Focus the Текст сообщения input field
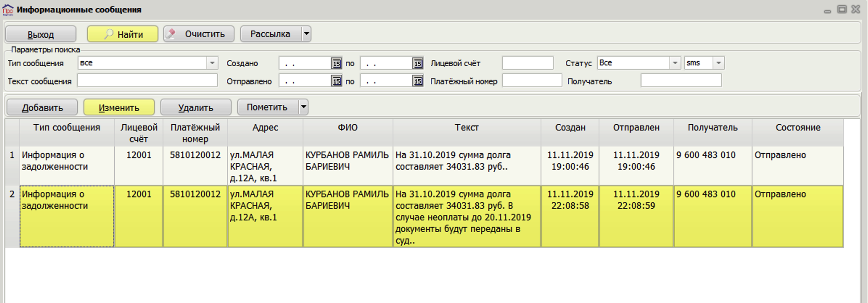Image resolution: width=868 pixels, height=303 pixels. [x=147, y=80]
